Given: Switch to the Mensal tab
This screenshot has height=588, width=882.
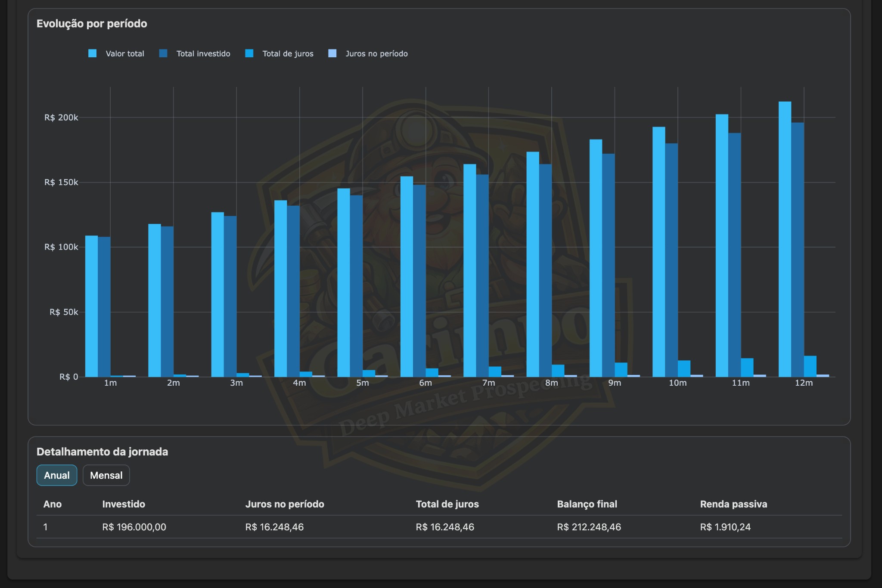Looking at the screenshot, I should [x=106, y=475].
